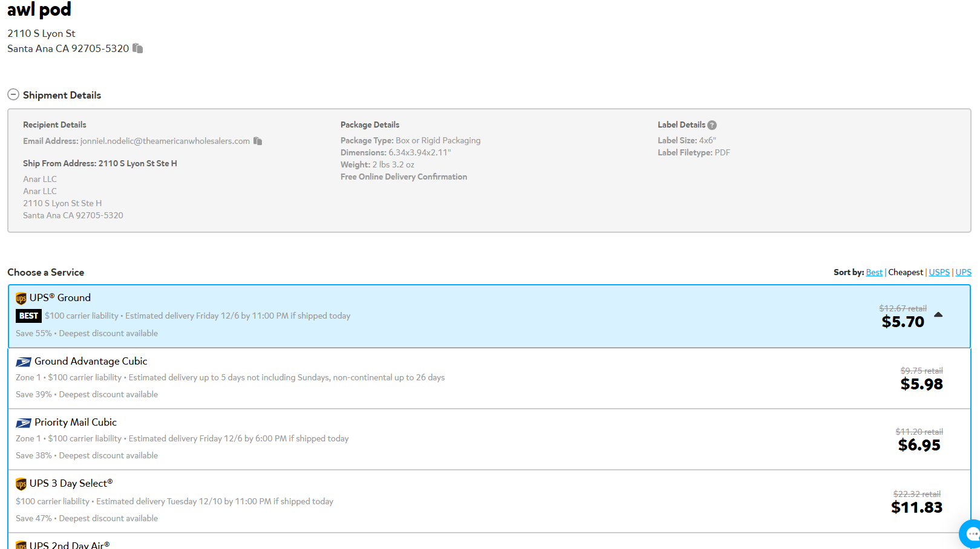
Task: Click the Save 47% discount note
Action: click(87, 518)
